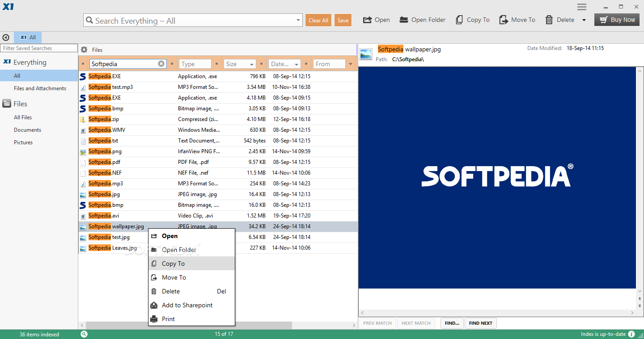
Task: Click the Clear All button
Action: [318, 20]
